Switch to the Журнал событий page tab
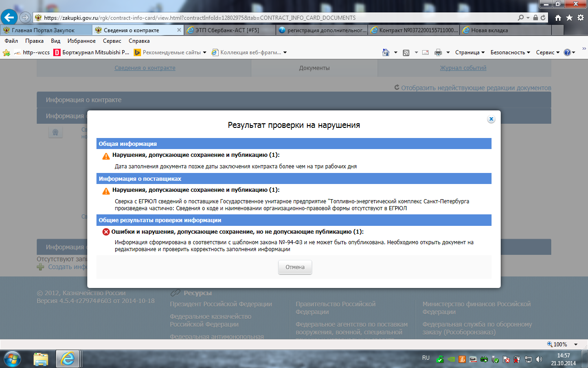The height and width of the screenshot is (368, 588). click(463, 68)
